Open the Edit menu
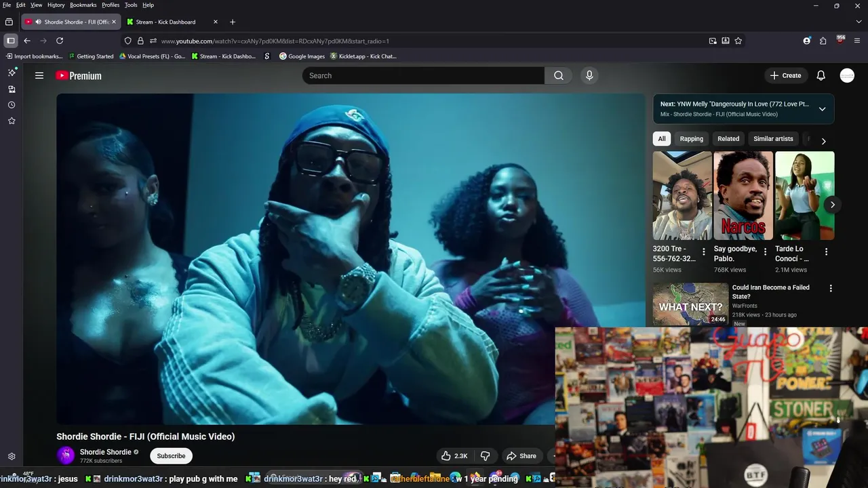Image resolution: width=868 pixels, height=488 pixels. point(21,5)
